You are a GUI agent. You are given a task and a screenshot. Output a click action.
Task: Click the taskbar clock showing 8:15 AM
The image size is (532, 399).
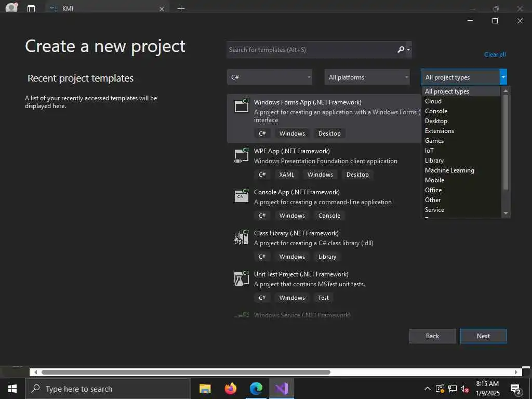click(x=487, y=389)
